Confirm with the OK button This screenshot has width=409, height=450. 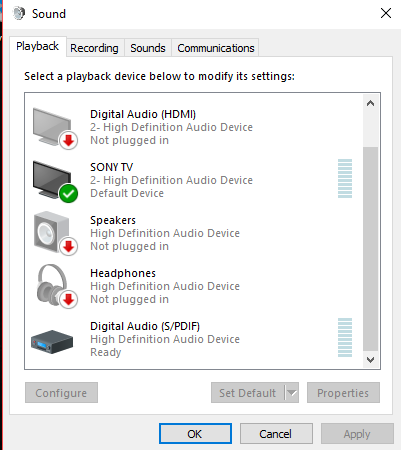[x=195, y=434]
